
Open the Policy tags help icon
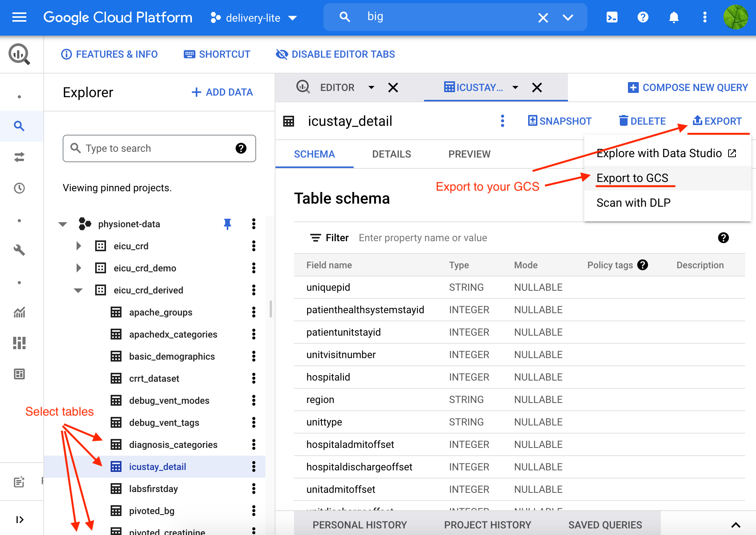tap(643, 265)
